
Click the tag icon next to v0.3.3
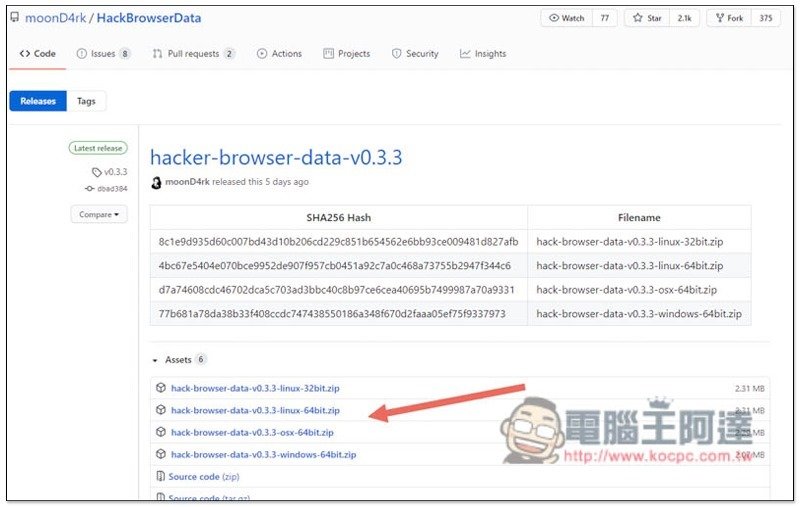click(x=96, y=172)
